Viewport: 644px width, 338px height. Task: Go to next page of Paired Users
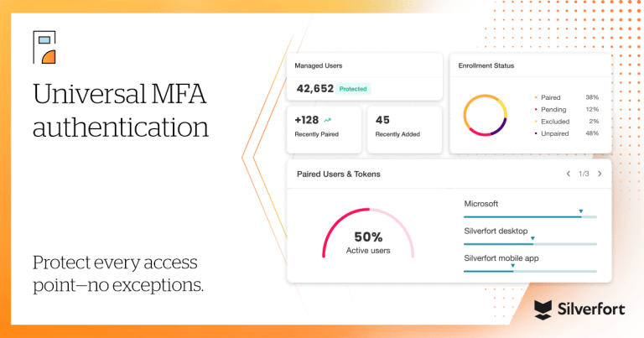(x=600, y=174)
